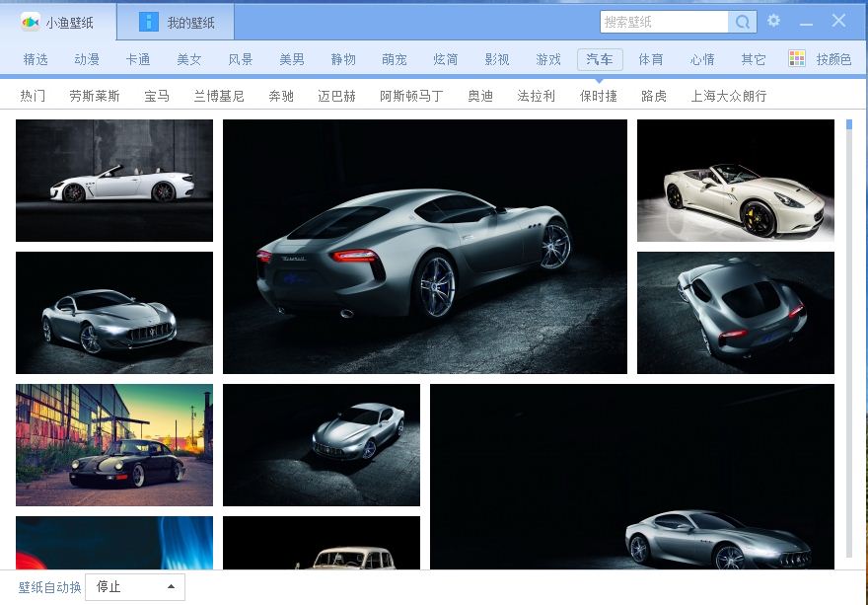868x605 pixels.
Task: Filter by 兰博基尼 brand
Action: pyautogui.click(x=218, y=96)
